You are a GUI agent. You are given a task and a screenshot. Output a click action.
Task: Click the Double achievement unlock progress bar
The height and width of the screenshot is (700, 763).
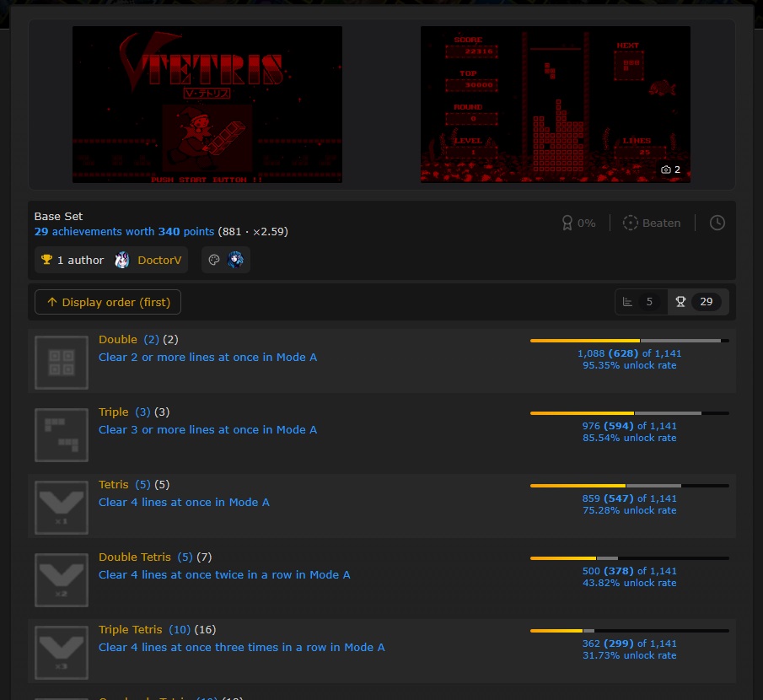tap(630, 341)
